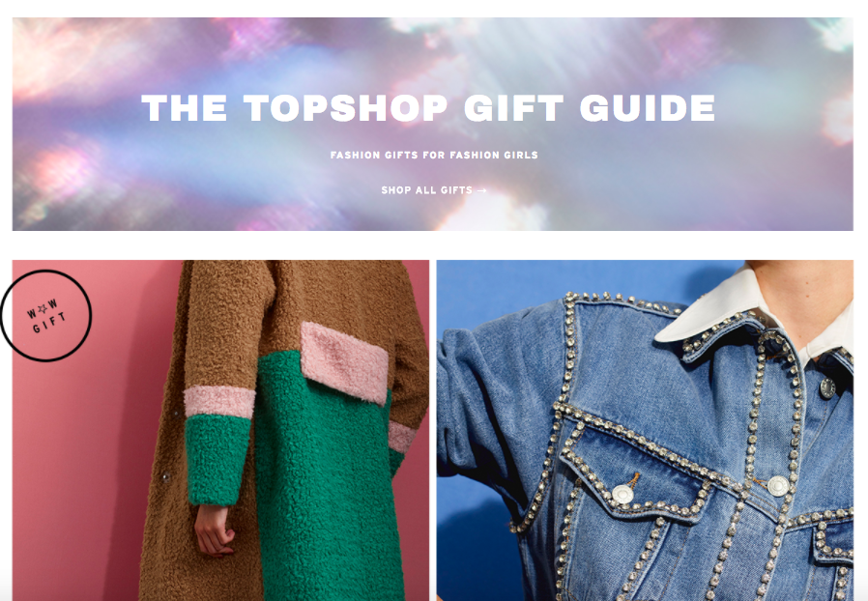Click The Topshop Gift Guide headline
Screen dimensions: 868x601
click(x=428, y=108)
